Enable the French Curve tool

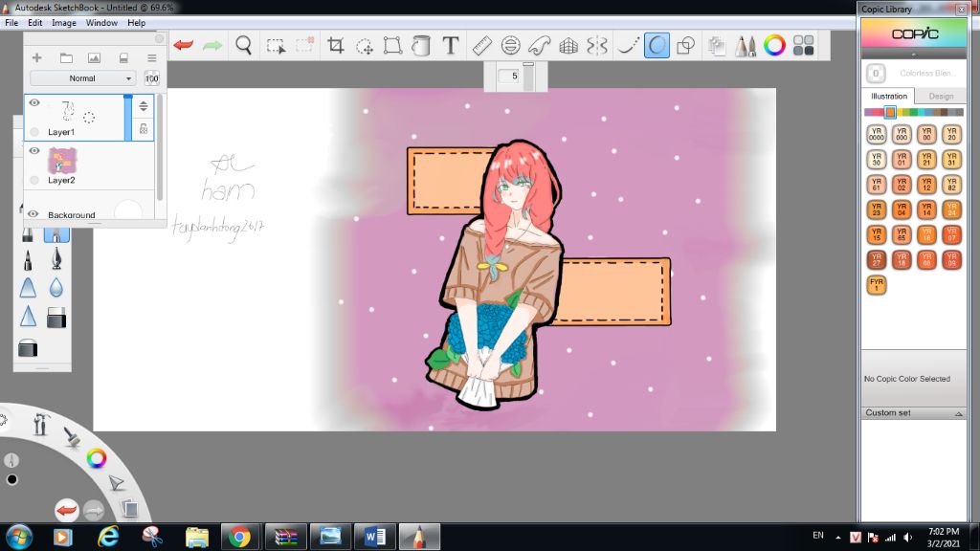tap(540, 45)
